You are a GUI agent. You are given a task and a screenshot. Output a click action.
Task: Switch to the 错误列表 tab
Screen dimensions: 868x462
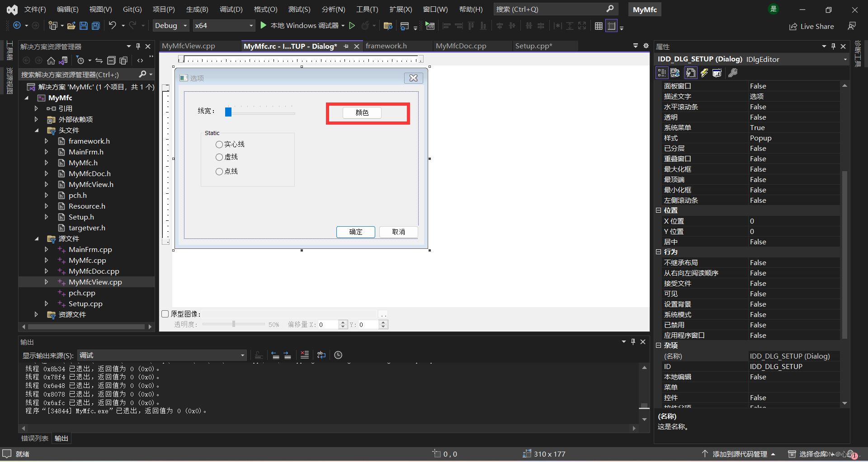34,439
